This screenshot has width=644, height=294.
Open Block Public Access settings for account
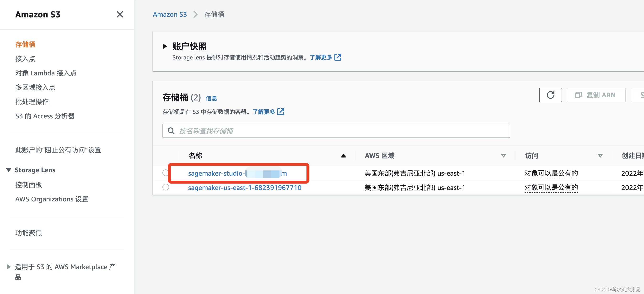tap(58, 150)
